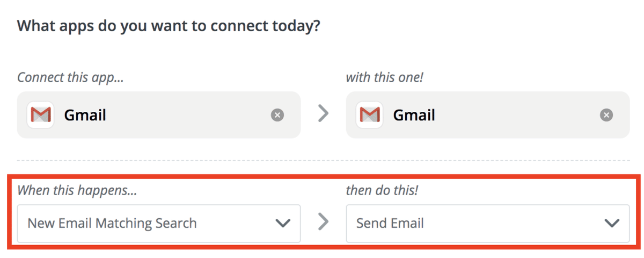Click the arrow between the two Gmail apps
The width and height of the screenshot is (644, 258).
tap(323, 114)
